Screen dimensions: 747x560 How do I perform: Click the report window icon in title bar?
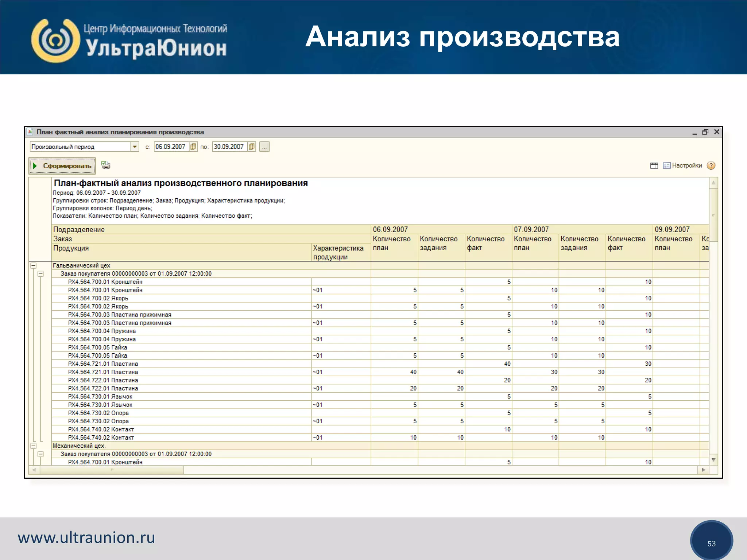coord(30,132)
